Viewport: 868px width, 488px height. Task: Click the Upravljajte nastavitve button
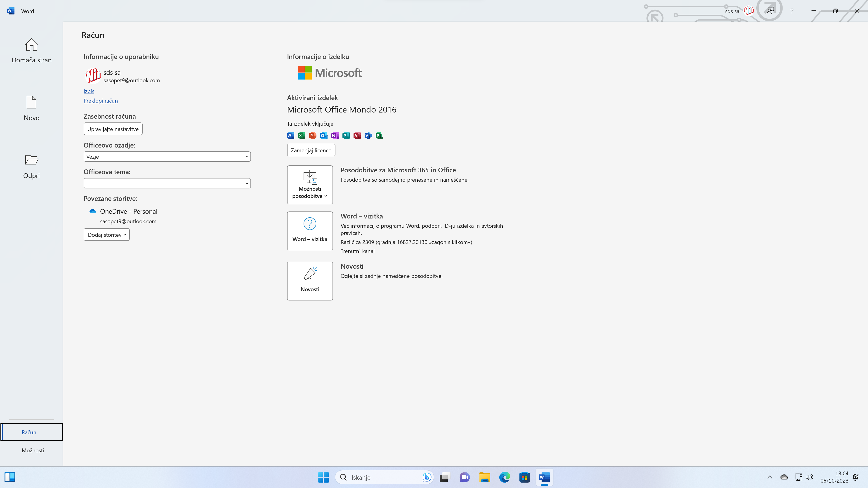113,129
